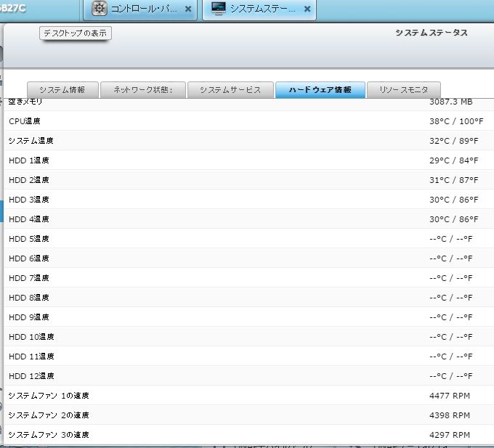Click the HDD 4温度 row label
The height and width of the screenshot is (448, 494).
pos(29,219)
